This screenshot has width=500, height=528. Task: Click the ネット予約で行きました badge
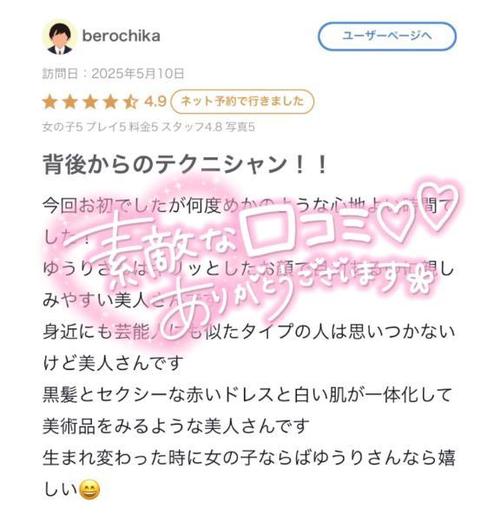coord(242,101)
